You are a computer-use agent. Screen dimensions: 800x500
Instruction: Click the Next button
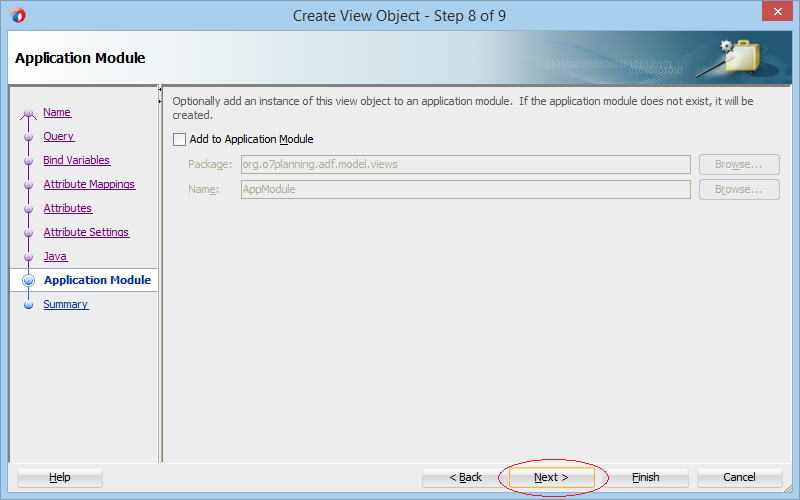(552, 478)
